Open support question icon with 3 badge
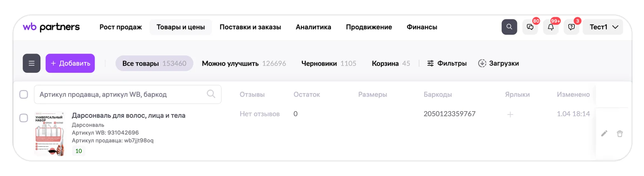 coord(571,27)
